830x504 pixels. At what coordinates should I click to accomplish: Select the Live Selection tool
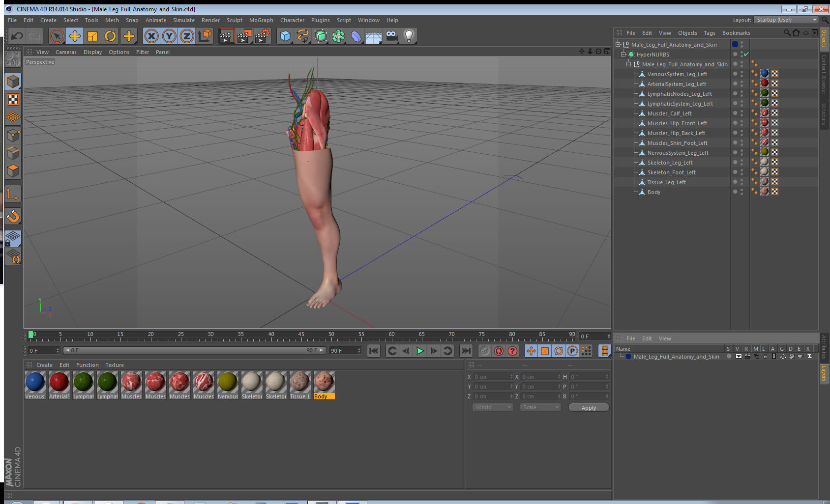click(57, 36)
